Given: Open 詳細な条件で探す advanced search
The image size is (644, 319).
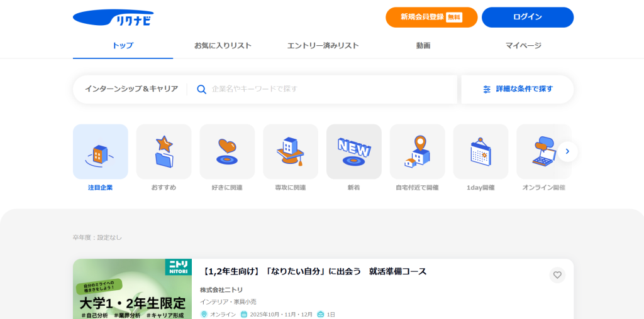Looking at the screenshot, I should tap(518, 89).
